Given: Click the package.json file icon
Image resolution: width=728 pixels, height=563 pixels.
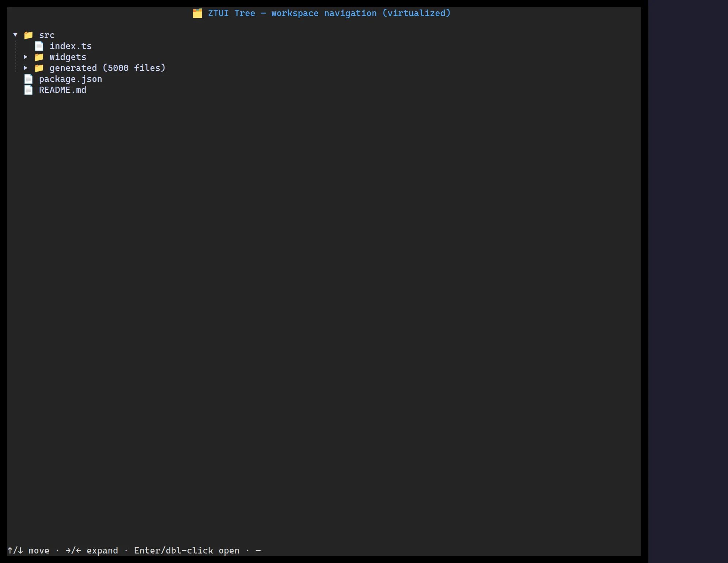Looking at the screenshot, I should 29,79.
